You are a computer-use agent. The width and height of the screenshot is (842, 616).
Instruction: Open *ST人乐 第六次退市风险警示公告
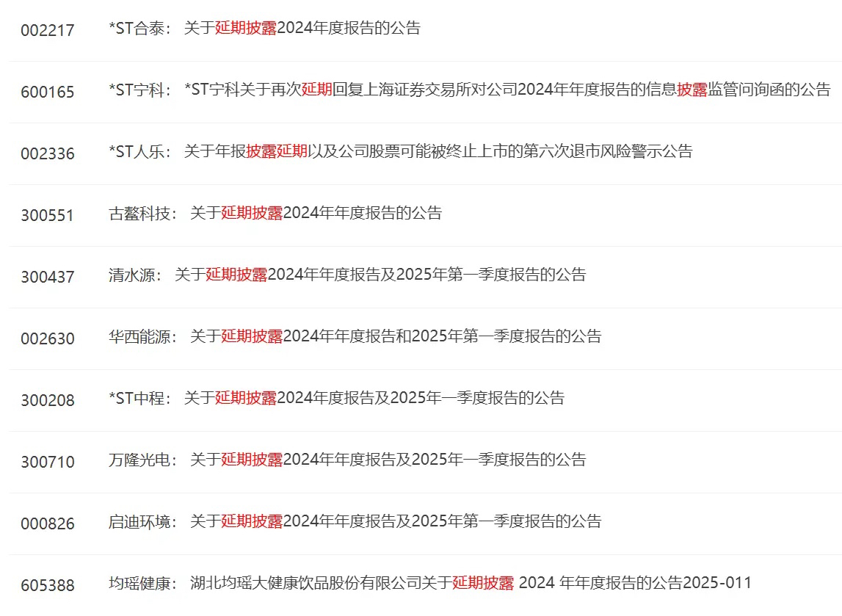click(438, 151)
